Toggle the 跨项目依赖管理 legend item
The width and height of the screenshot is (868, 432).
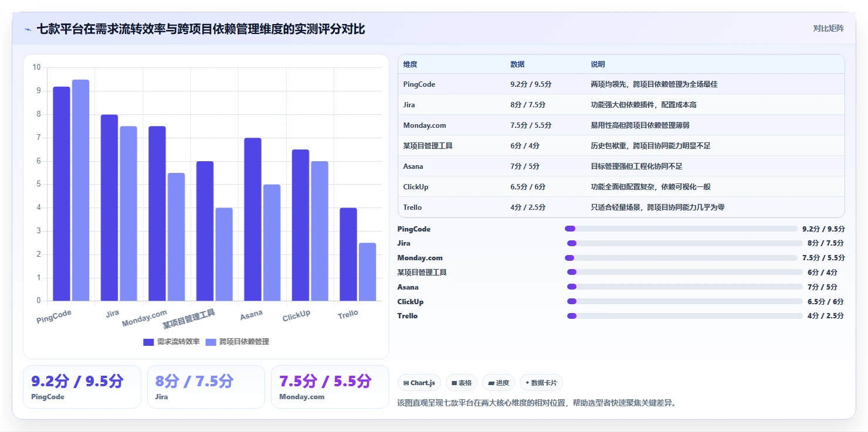(x=237, y=342)
